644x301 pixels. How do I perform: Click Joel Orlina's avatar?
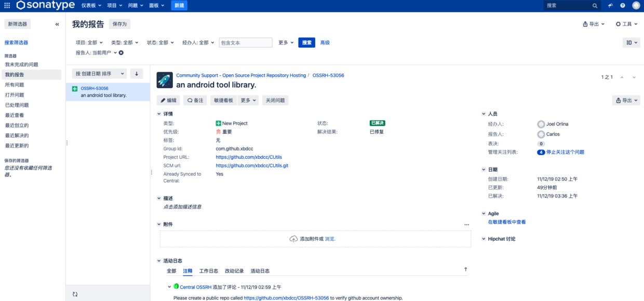click(x=541, y=124)
